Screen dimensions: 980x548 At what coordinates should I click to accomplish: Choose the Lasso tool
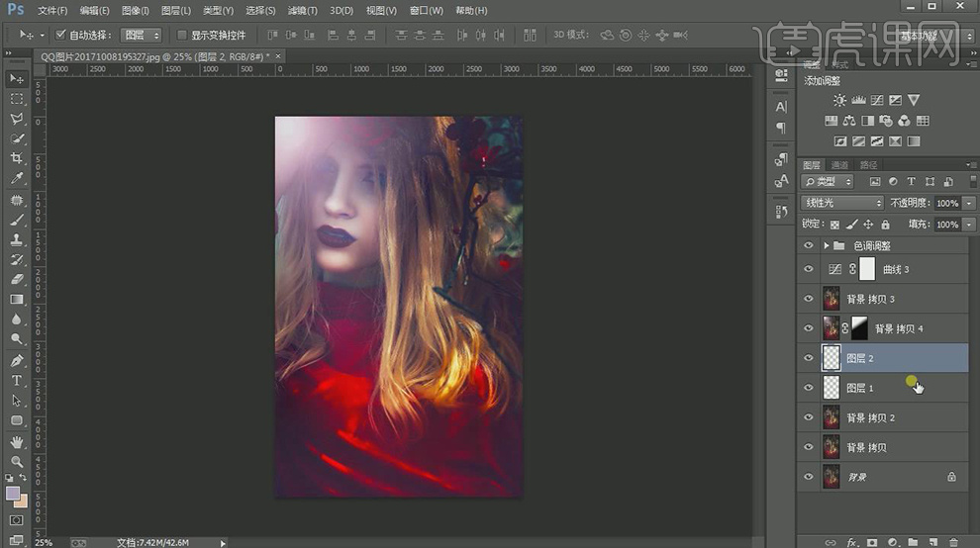click(17, 118)
